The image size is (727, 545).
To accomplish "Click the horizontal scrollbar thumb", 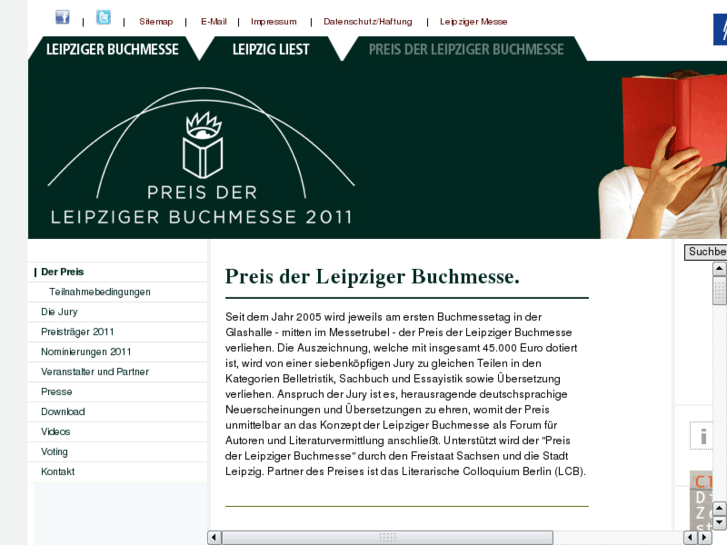I will [x=388, y=538].
